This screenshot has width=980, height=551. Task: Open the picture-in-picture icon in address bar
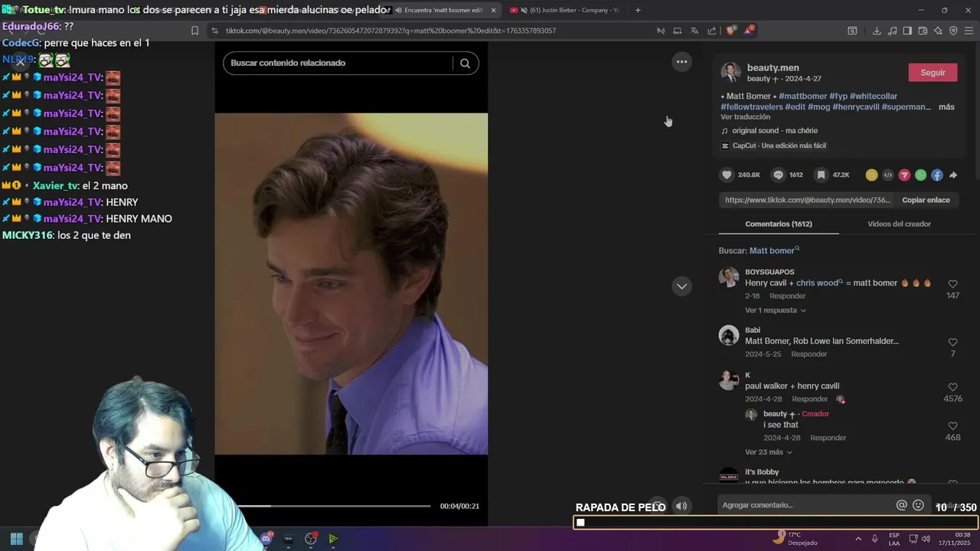[x=677, y=31]
